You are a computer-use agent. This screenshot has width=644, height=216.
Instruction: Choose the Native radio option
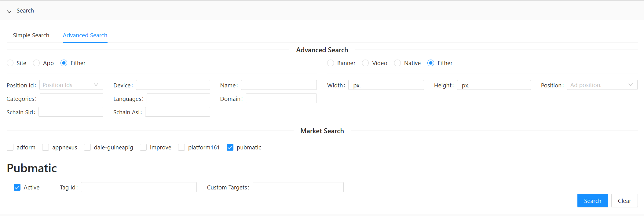click(397, 63)
